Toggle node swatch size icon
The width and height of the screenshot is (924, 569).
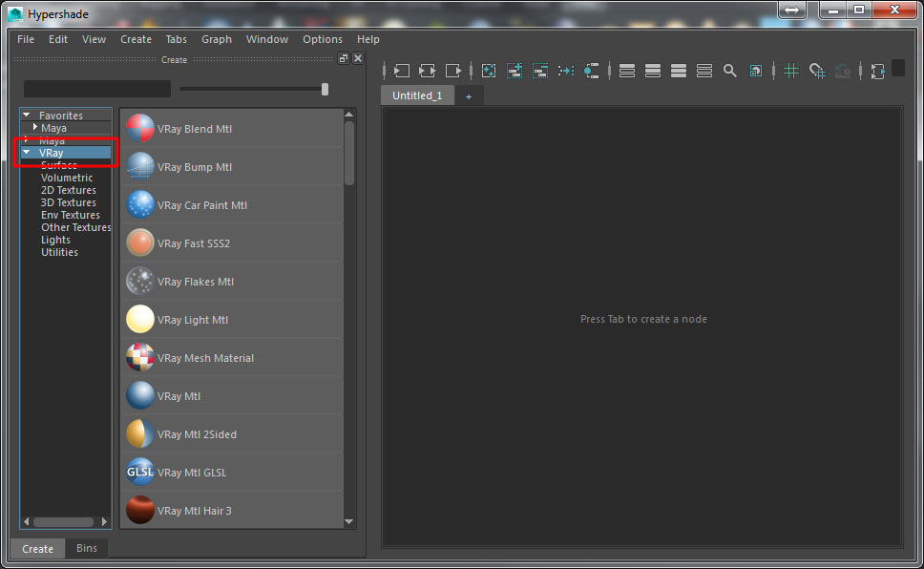[x=755, y=71]
